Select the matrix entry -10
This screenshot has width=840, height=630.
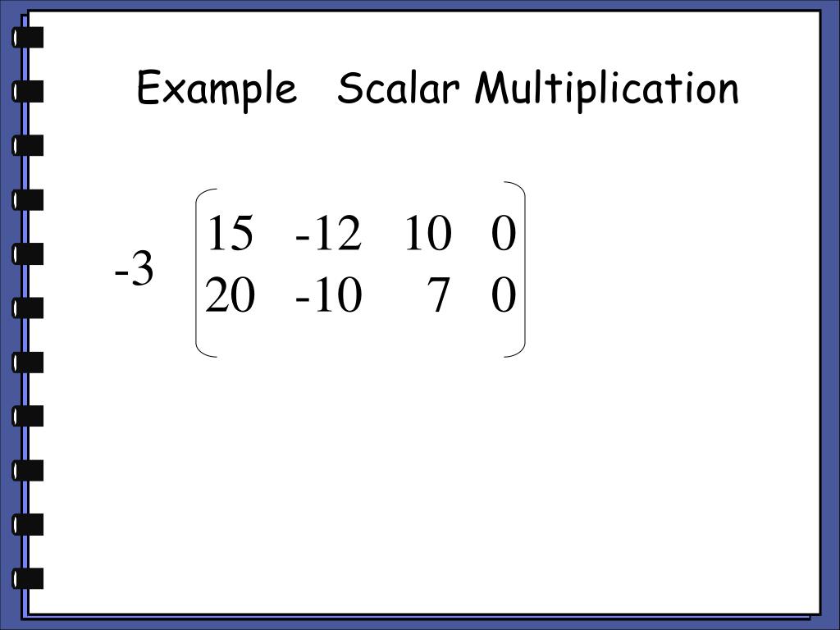tap(328, 294)
